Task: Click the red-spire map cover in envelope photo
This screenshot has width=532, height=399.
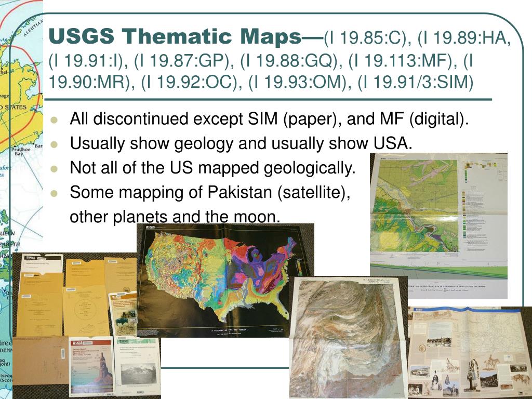Action: 91,366
